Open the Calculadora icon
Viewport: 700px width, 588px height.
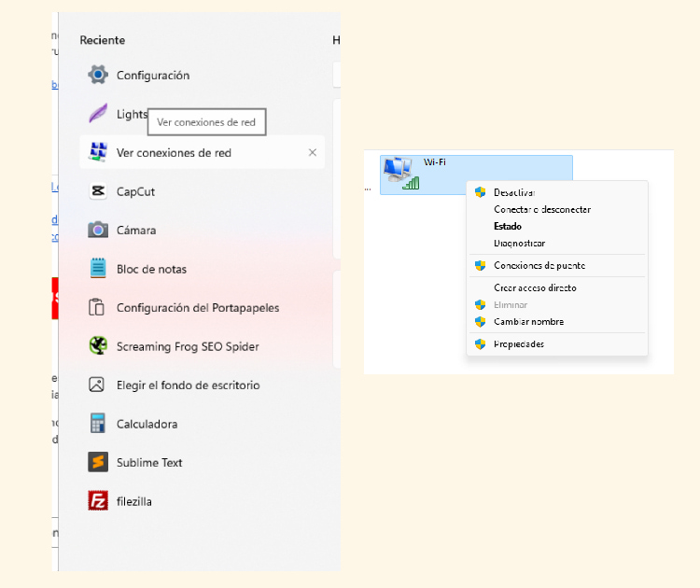tap(98, 424)
